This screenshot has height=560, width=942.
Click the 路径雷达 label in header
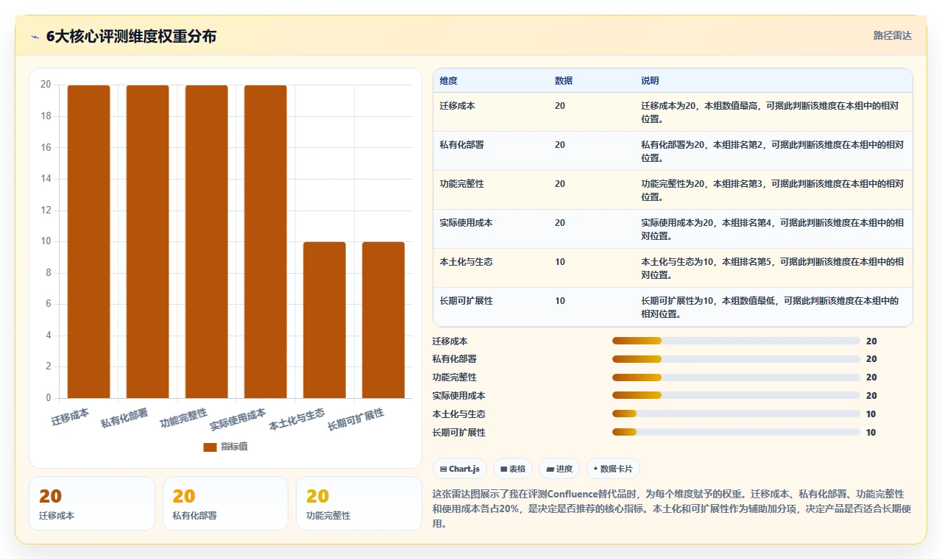click(892, 35)
